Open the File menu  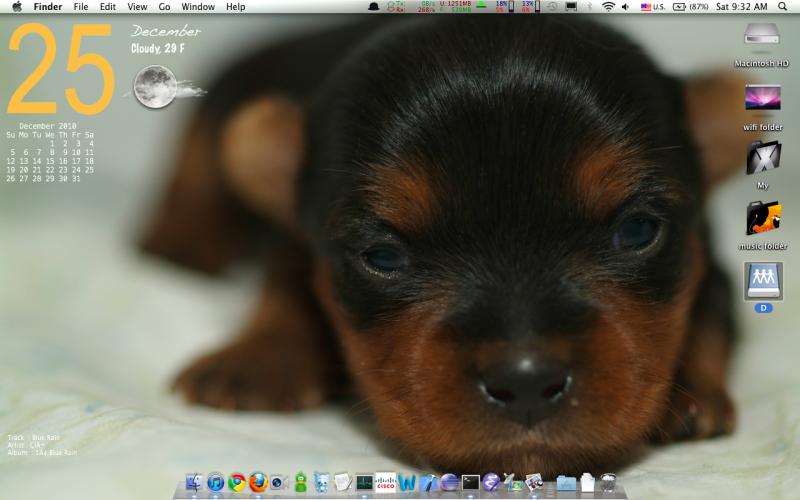click(x=81, y=7)
